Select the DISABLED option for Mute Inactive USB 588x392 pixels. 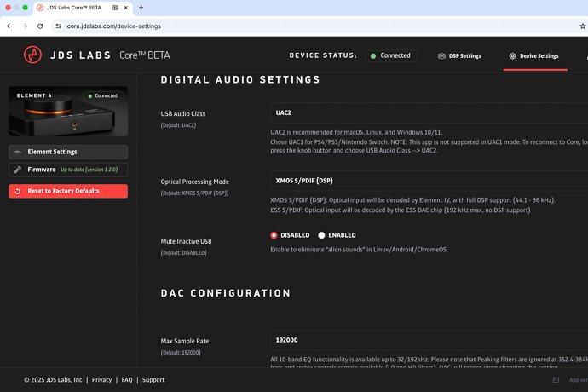[x=274, y=235]
